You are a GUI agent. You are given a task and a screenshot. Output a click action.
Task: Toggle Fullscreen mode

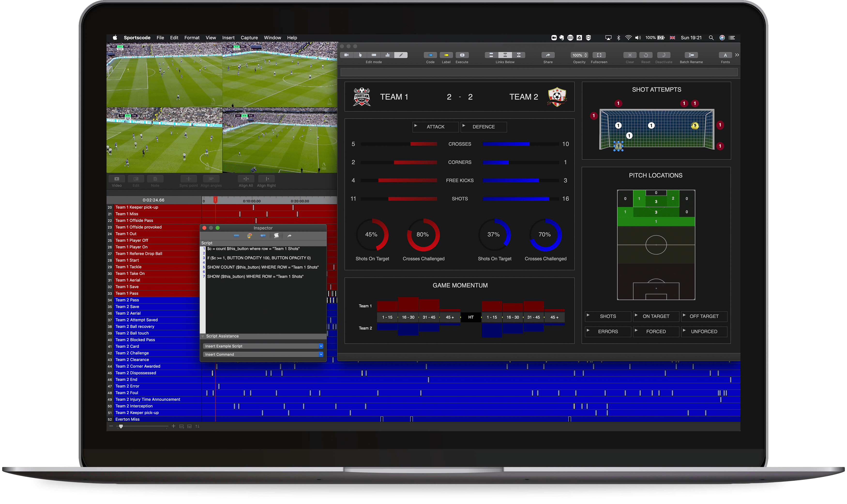(x=599, y=55)
